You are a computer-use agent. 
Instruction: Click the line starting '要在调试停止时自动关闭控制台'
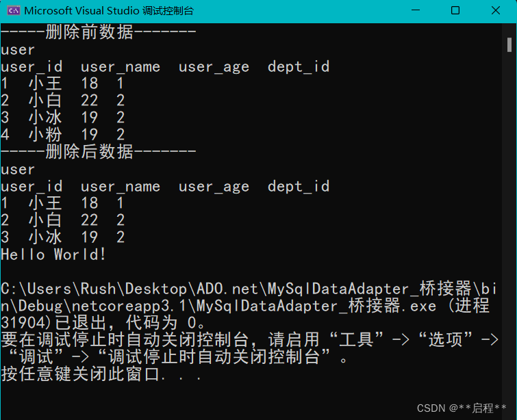[249, 340]
